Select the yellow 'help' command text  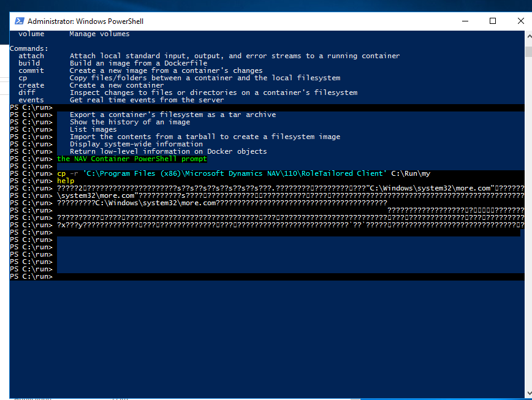tap(65, 181)
